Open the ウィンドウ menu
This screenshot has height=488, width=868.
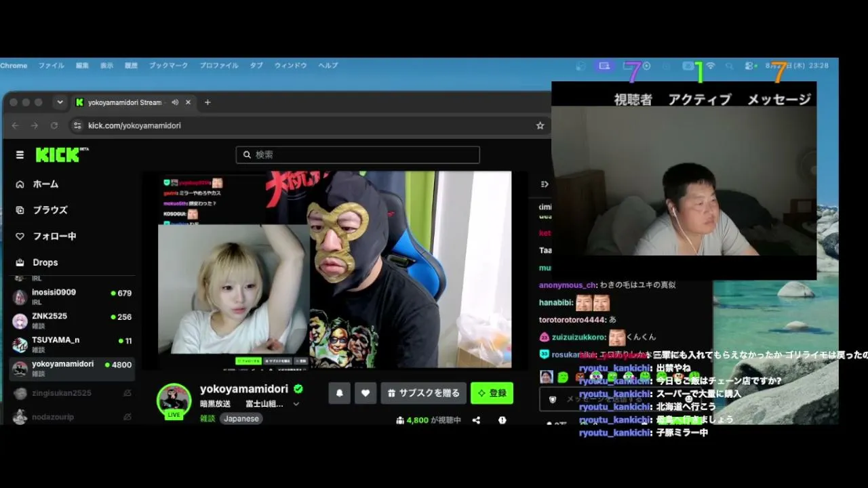coord(290,66)
